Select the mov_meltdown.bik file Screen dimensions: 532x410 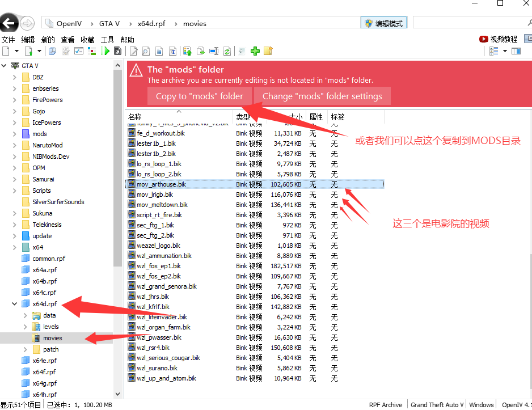tap(162, 205)
